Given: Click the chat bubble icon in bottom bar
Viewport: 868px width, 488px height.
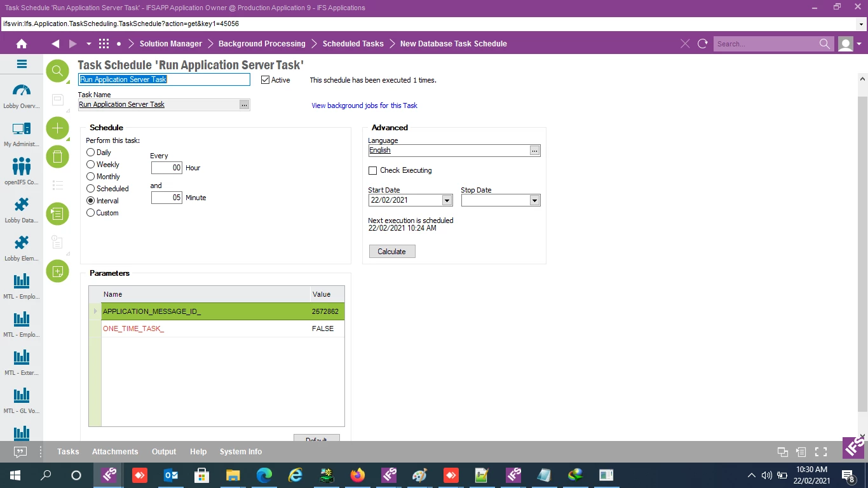Looking at the screenshot, I should pos(20,452).
